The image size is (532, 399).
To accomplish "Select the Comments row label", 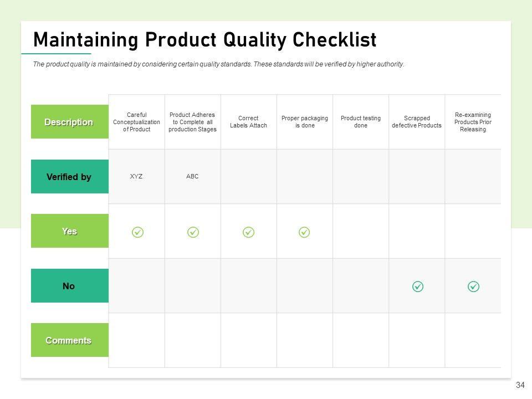I will click(69, 340).
